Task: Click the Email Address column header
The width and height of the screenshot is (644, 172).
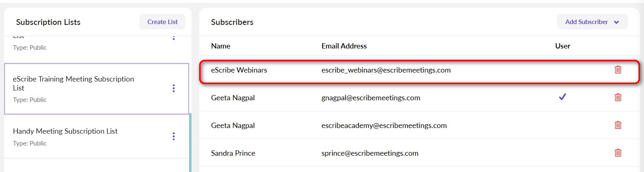Action: pos(344,46)
